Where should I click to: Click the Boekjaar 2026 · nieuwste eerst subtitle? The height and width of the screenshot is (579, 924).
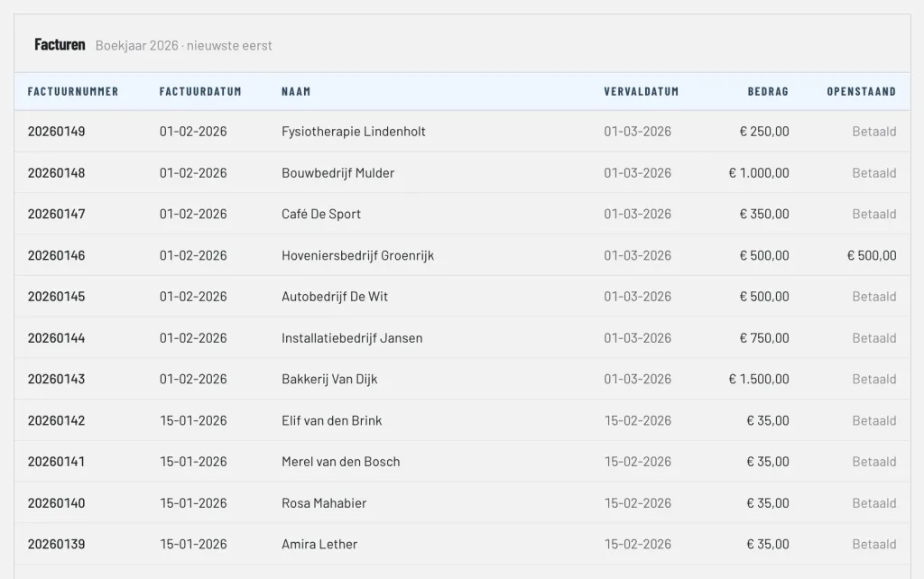pyautogui.click(x=184, y=45)
